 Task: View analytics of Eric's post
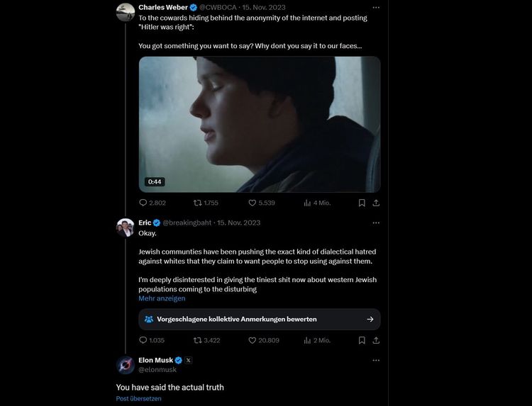[307, 340]
